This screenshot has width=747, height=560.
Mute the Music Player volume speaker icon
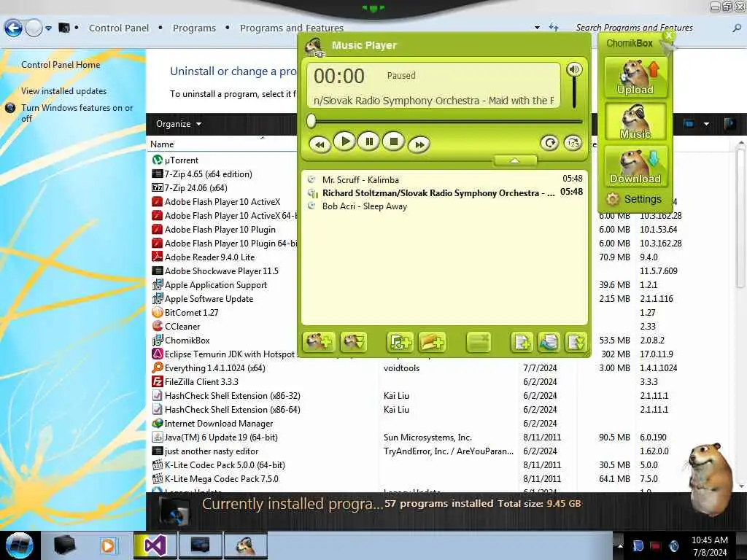coord(574,69)
